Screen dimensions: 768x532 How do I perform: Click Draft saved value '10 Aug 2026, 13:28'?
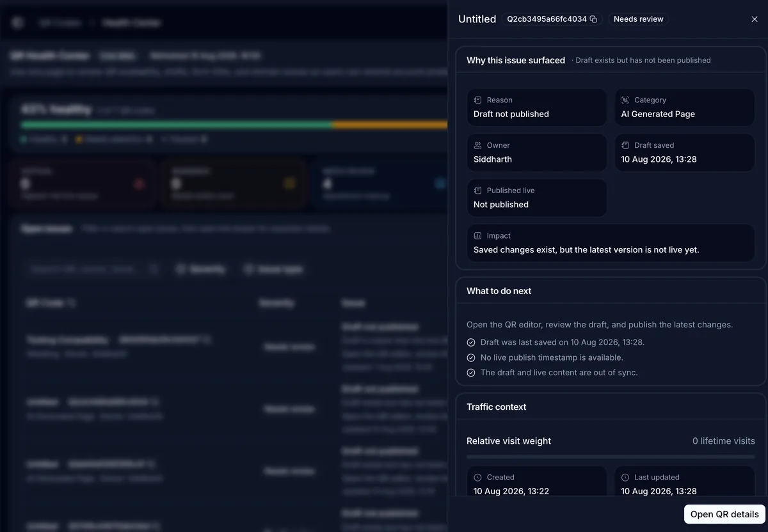pyautogui.click(x=659, y=159)
